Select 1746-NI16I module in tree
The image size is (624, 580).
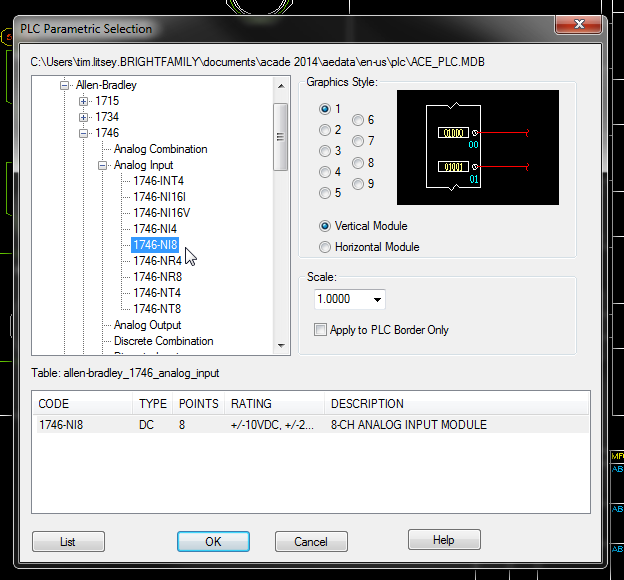point(159,197)
